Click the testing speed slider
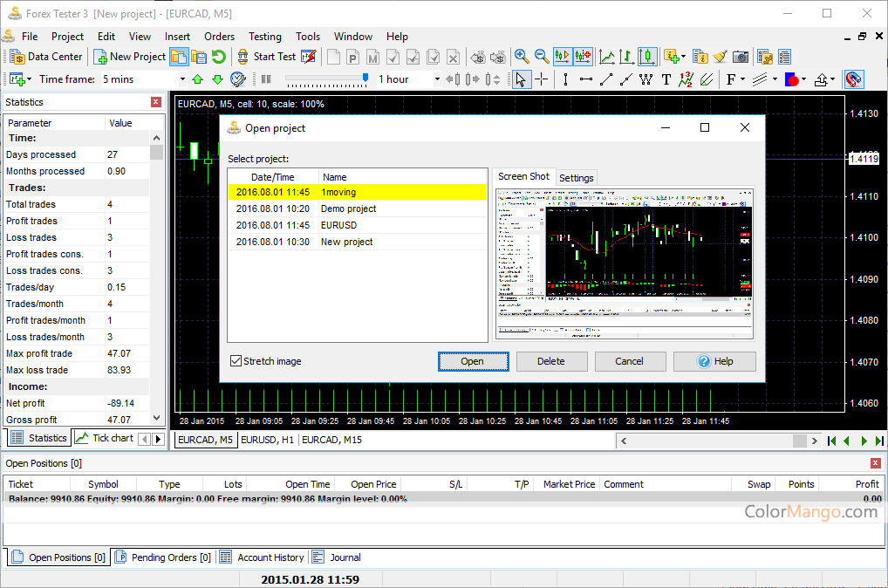Screen dimensions: 888x588 click(x=327, y=79)
